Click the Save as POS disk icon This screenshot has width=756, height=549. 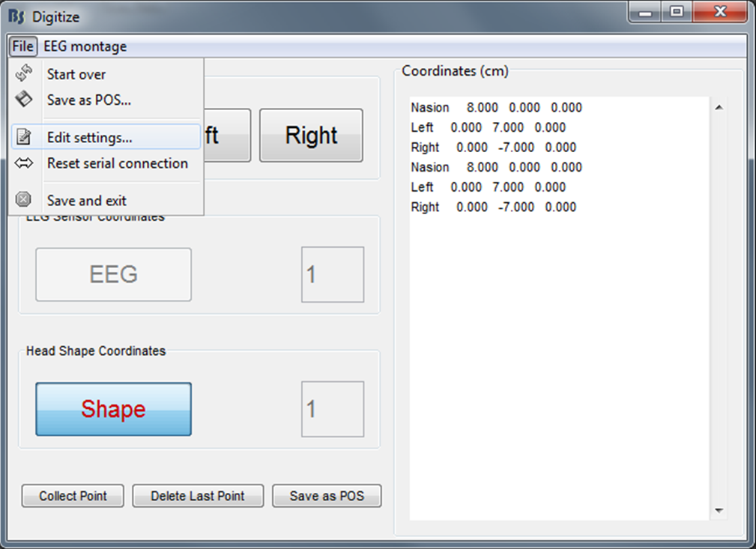click(x=24, y=99)
